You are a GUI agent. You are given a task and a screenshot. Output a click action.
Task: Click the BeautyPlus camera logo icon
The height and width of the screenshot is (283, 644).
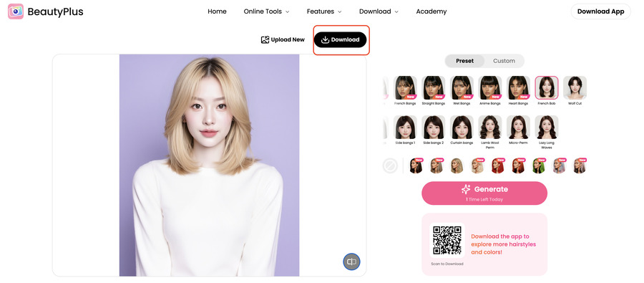pyautogui.click(x=16, y=11)
